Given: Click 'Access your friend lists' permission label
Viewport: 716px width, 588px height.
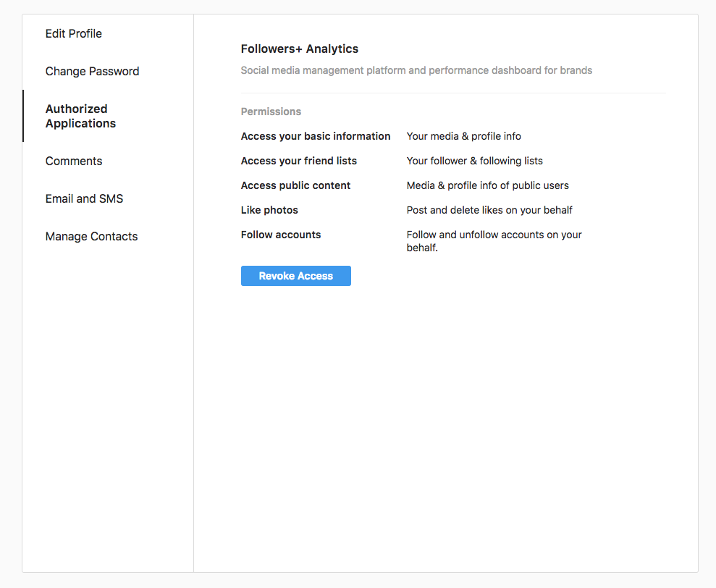Looking at the screenshot, I should point(299,161).
